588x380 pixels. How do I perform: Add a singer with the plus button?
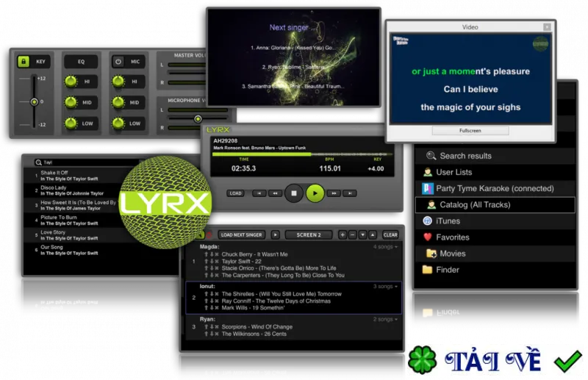(343, 234)
